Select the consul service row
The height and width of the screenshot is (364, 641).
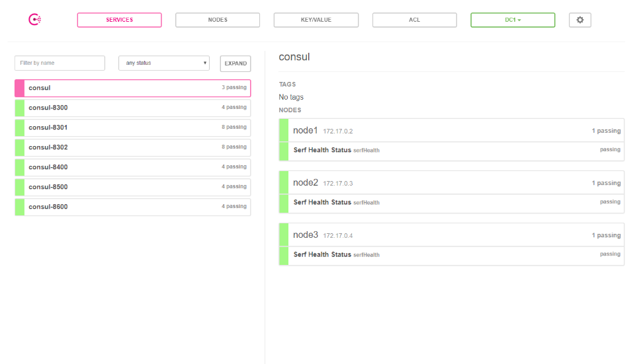[133, 88]
